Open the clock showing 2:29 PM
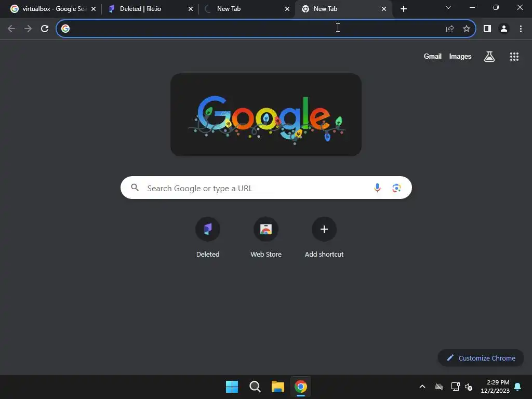This screenshot has width=532, height=399. (495, 387)
